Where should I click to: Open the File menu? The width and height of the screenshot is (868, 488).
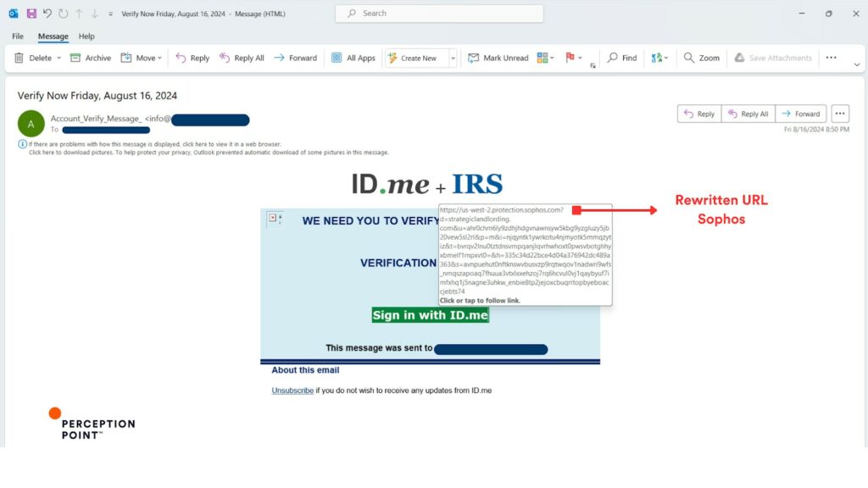coord(18,36)
